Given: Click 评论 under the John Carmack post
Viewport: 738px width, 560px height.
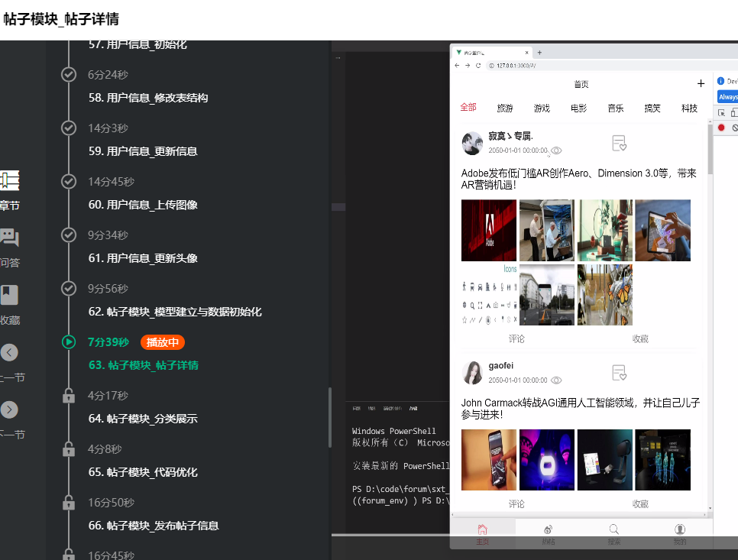Looking at the screenshot, I should coord(516,504).
